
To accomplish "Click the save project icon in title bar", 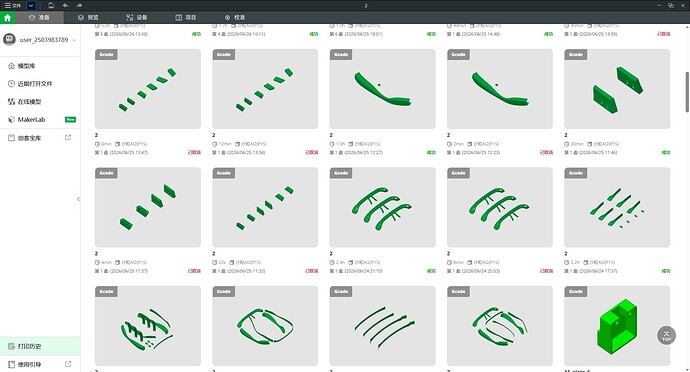I will tap(51, 5).
